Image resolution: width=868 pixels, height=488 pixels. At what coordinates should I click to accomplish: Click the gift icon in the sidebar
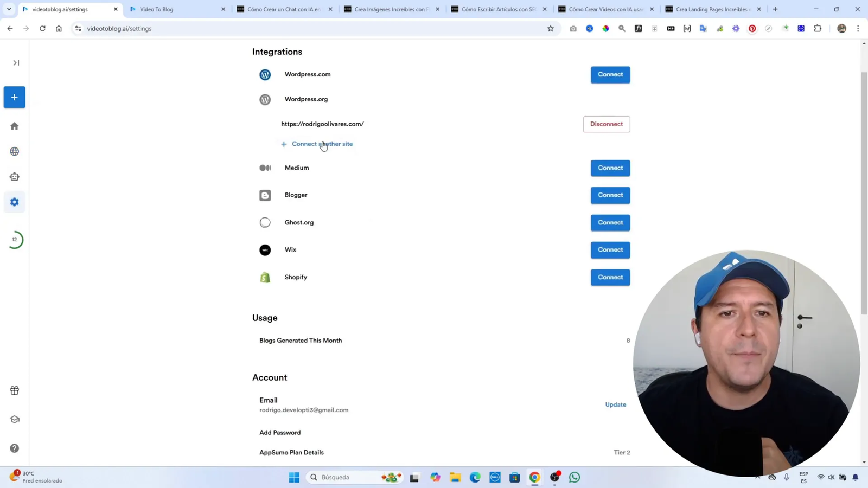(x=14, y=390)
